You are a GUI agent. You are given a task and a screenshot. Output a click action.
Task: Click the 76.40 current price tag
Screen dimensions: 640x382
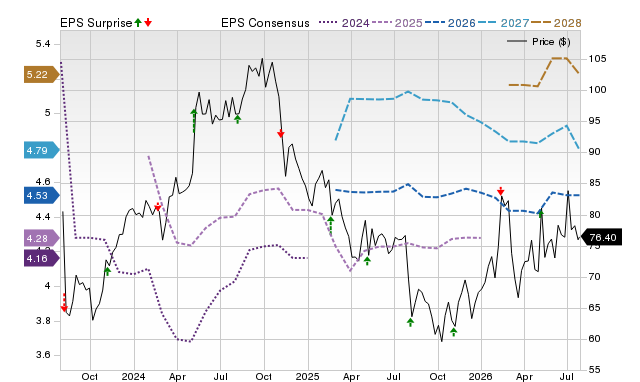[x=601, y=237]
